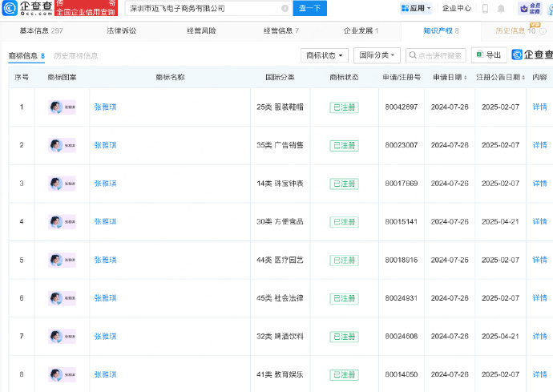
Task: Open 张雅琪 trademark name in row 1
Action: [x=105, y=107]
